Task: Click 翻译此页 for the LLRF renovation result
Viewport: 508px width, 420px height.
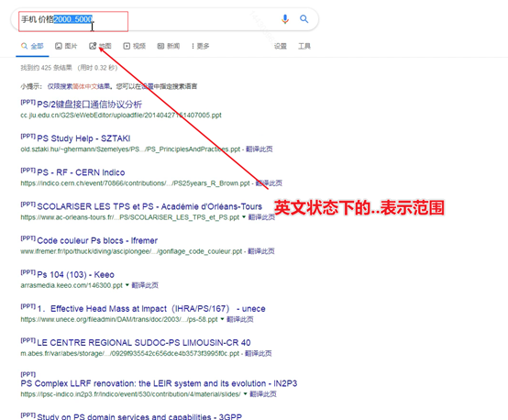Action: [x=263, y=394]
